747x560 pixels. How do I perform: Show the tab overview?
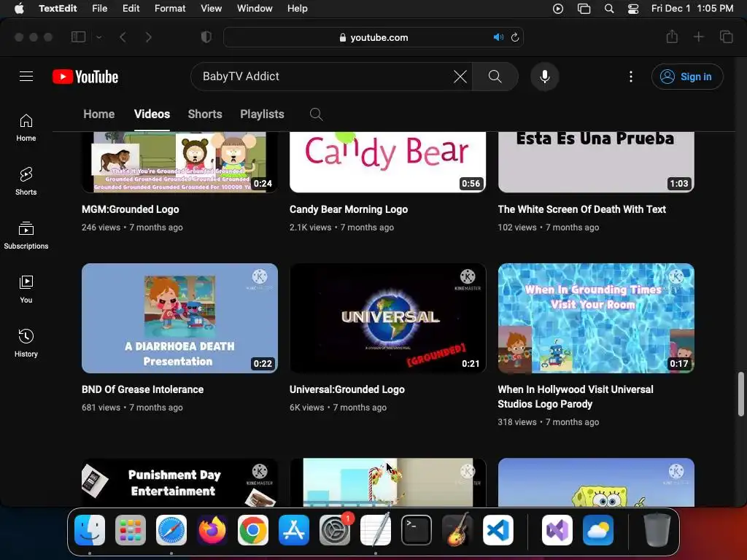pos(726,36)
